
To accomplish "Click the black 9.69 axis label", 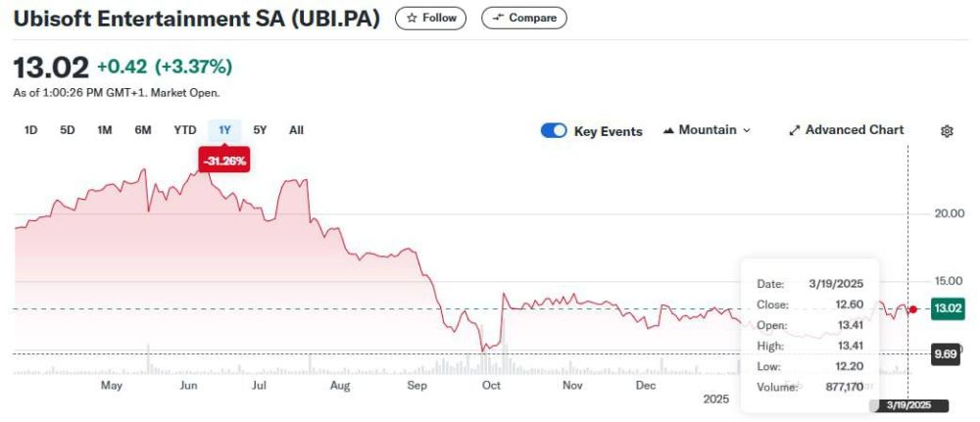I will (x=945, y=353).
